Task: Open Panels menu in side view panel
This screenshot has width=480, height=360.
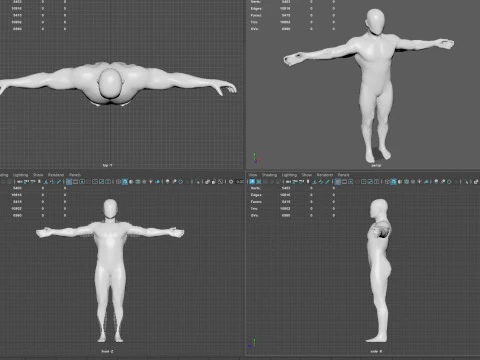Action: tap(343, 175)
